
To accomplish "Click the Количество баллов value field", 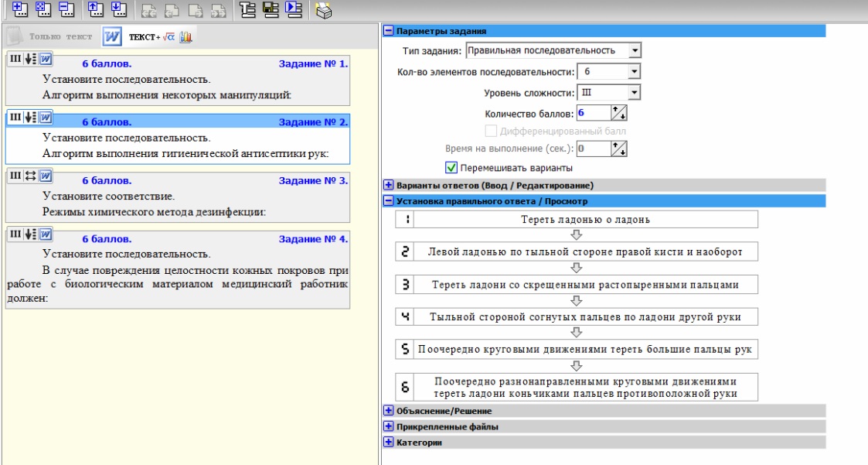I will 594,113.
